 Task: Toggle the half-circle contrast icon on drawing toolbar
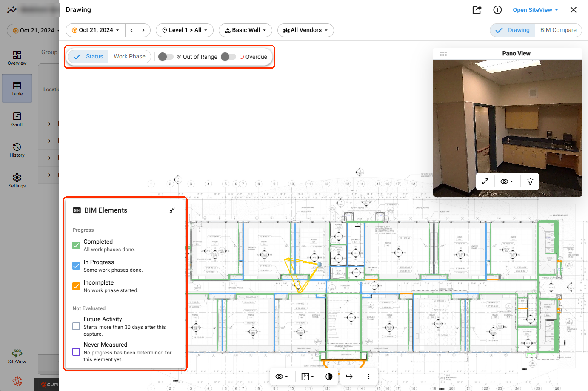(329, 377)
